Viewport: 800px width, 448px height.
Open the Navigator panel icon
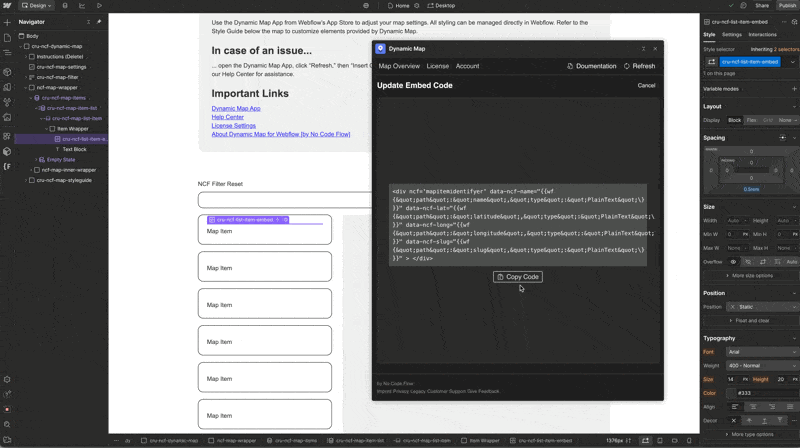pyautogui.click(x=7, y=53)
